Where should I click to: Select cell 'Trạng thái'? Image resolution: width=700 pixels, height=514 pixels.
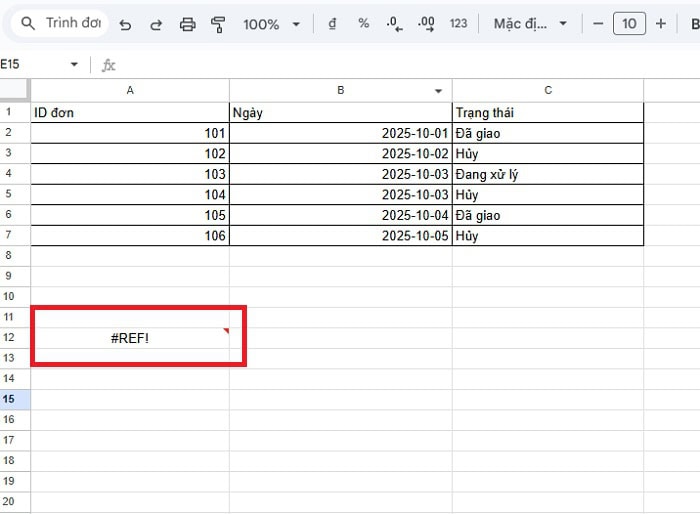tap(548, 113)
